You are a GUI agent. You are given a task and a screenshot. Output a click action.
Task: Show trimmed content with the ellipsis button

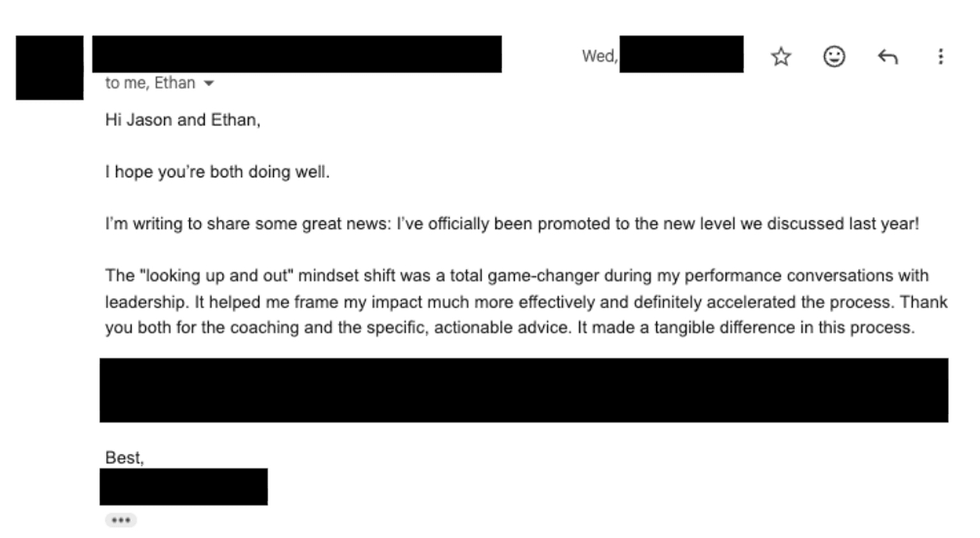(121, 520)
